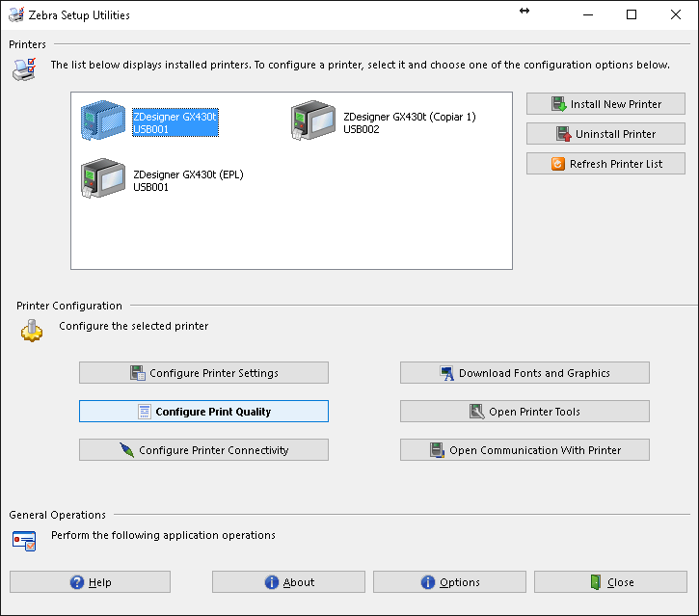Image resolution: width=699 pixels, height=616 pixels.
Task: Open Configure Printer Settings
Action: pos(203,373)
